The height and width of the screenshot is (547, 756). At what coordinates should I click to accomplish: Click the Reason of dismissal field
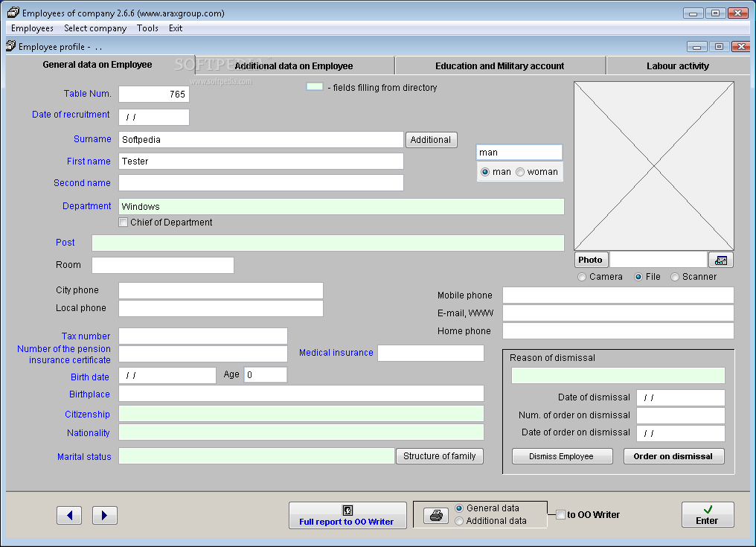[x=618, y=376]
